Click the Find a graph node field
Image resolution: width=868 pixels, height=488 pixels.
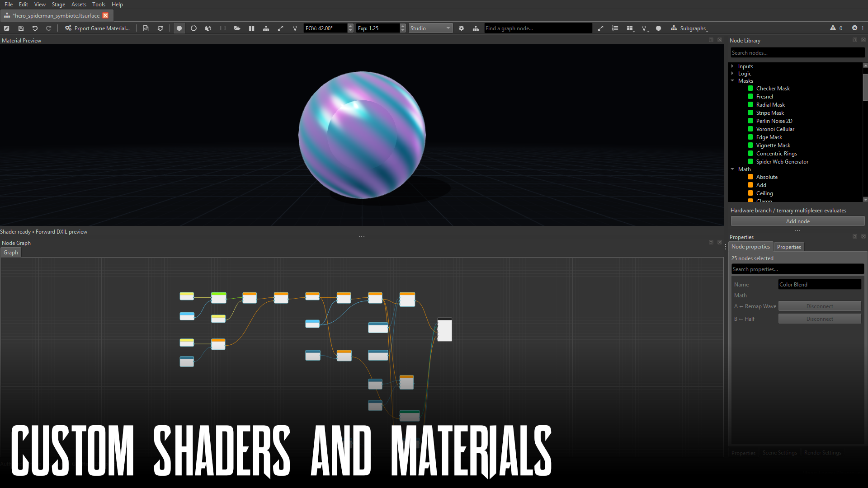(538, 28)
